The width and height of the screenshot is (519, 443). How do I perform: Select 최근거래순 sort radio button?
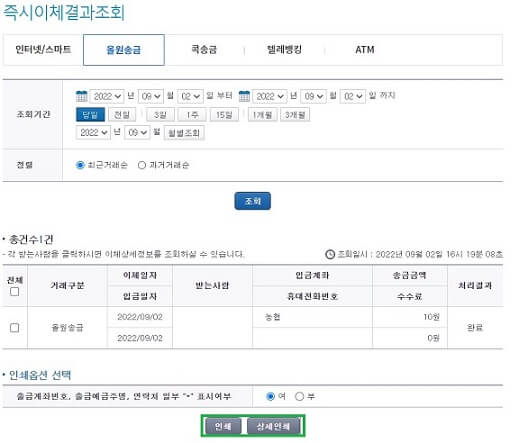[x=80, y=165]
